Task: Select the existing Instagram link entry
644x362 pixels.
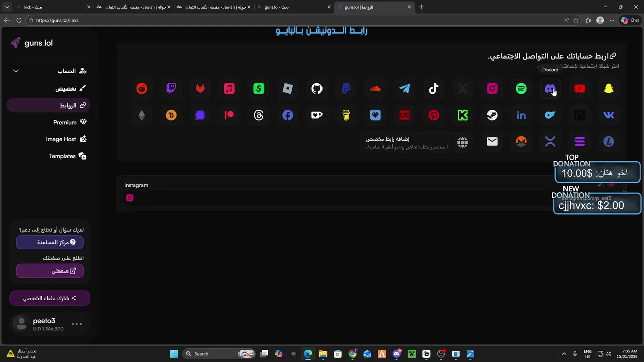Action: [x=372, y=194]
